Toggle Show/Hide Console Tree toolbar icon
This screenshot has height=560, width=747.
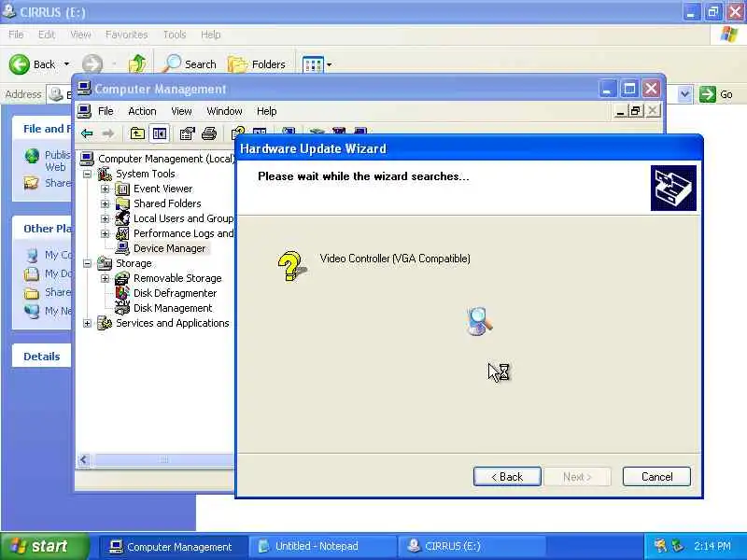159,133
